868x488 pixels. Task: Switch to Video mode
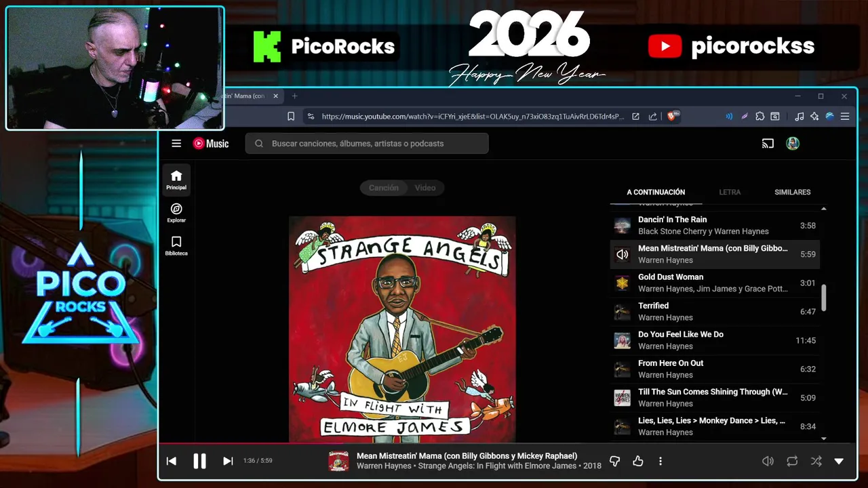click(425, 188)
